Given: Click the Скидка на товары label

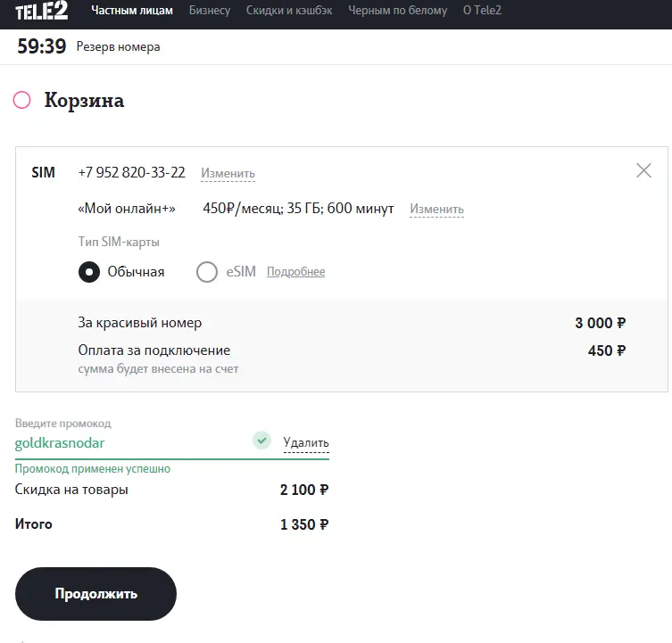Looking at the screenshot, I should 71,490.
